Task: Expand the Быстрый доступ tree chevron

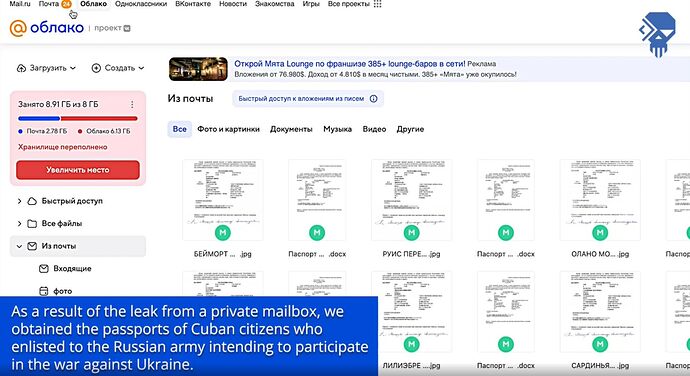Action: click(x=19, y=201)
